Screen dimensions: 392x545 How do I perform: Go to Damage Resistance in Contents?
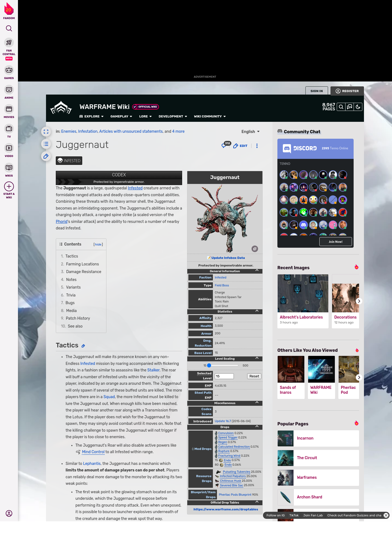pos(84,272)
